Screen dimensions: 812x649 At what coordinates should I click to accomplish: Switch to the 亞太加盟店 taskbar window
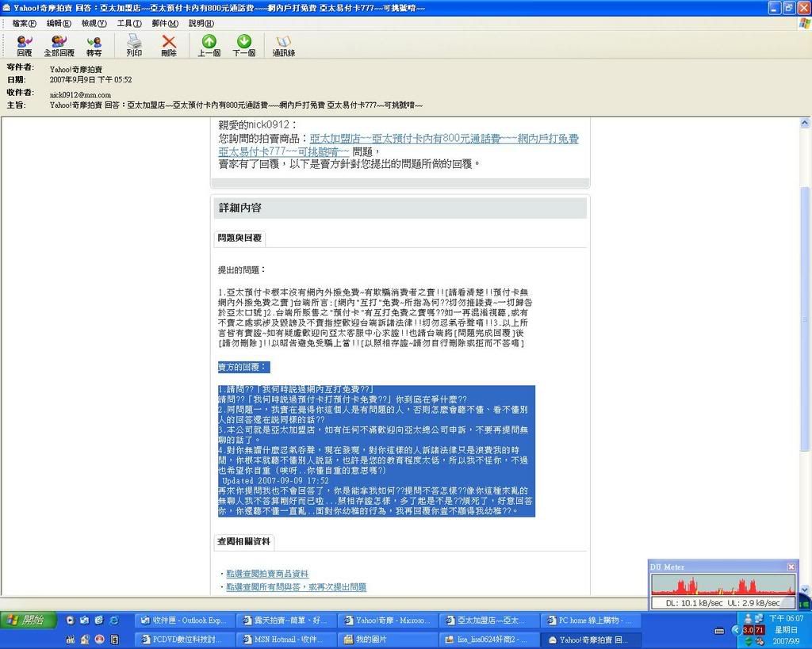(x=488, y=620)
